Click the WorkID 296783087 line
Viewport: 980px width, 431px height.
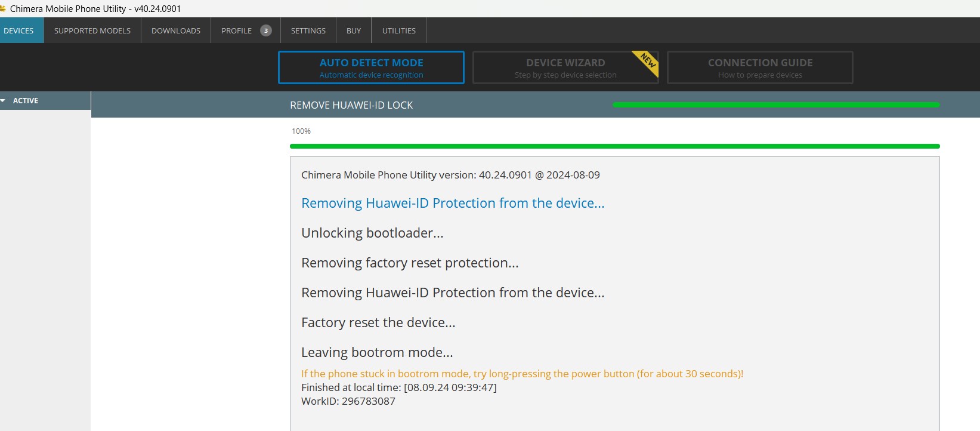pos(348,401)
